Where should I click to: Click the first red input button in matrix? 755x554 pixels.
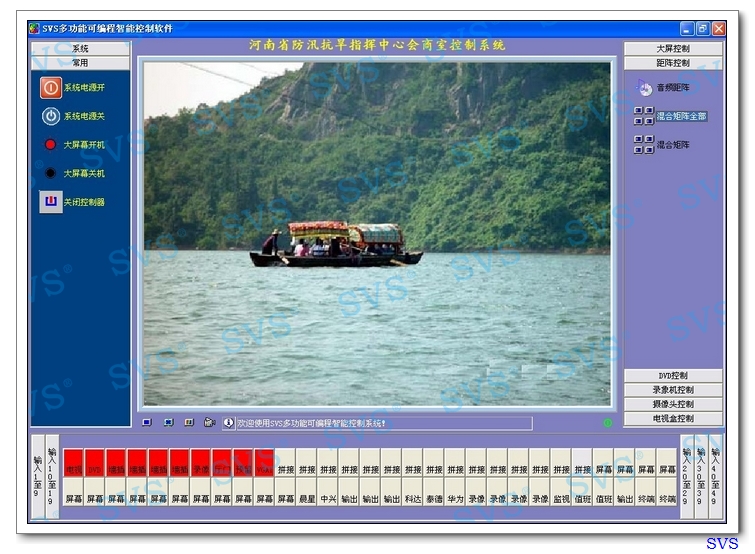[73, 467]
